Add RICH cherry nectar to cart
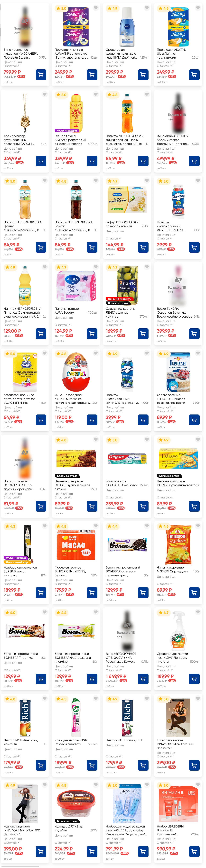Image resolution: width=206 pixels, height=868 pixels. pos(143,765)
